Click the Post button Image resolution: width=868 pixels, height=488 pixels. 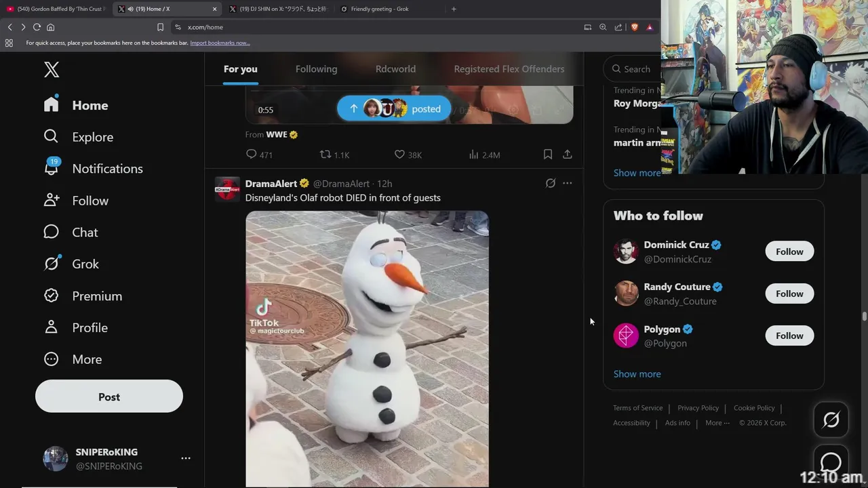tap(109, 396)
